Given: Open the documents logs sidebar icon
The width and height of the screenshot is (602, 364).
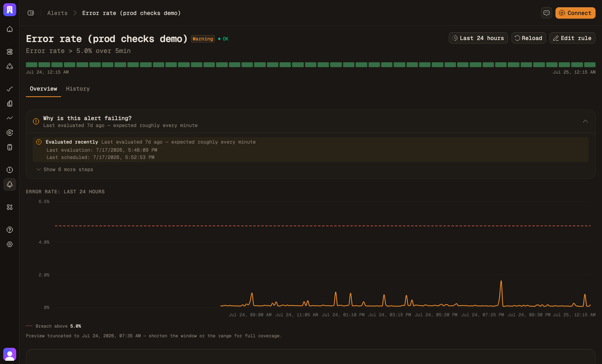Looking at the screenshot, I should point(10,104).
